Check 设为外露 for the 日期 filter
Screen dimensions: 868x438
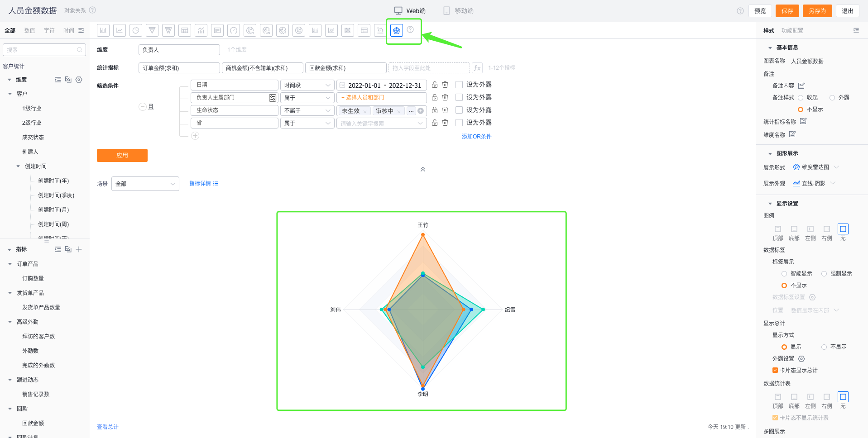[459, 85]
